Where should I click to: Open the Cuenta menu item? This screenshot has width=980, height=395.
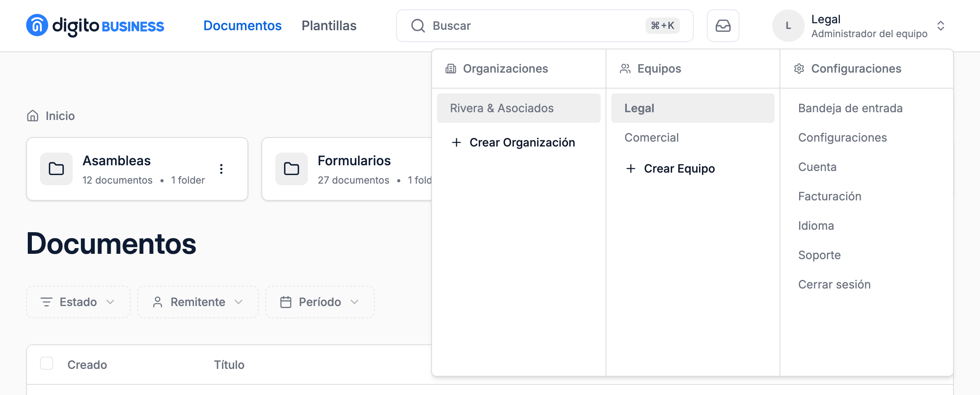coord(817,167)
